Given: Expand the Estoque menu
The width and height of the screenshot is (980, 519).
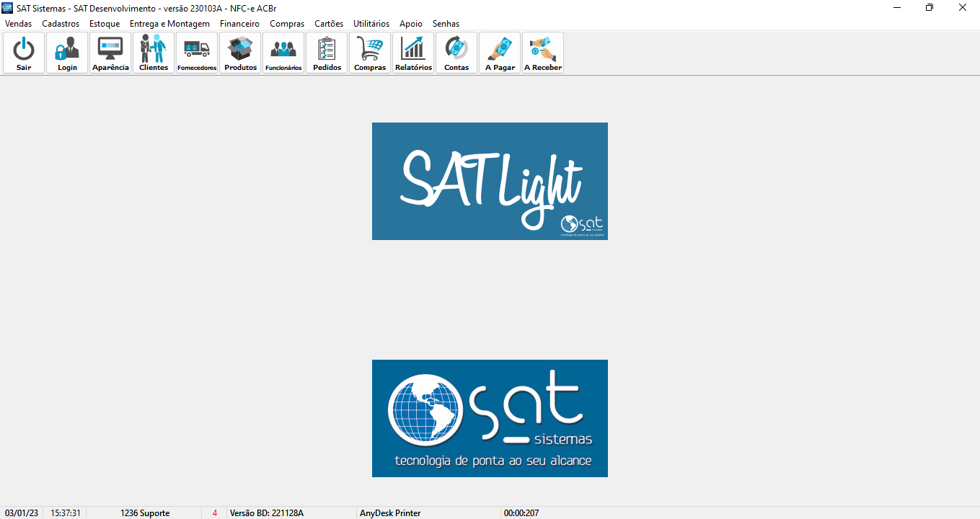Looking at the screenshot, I should (105, 24).
